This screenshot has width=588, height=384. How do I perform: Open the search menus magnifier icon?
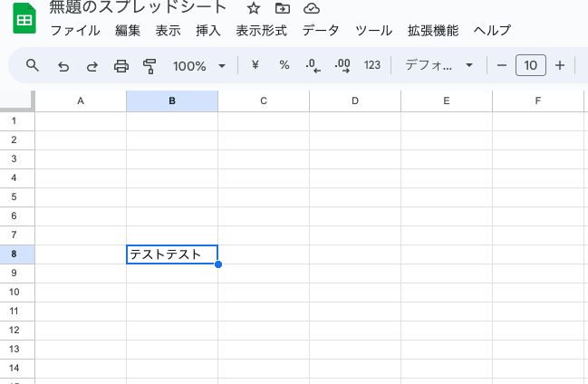coord(33,65)
